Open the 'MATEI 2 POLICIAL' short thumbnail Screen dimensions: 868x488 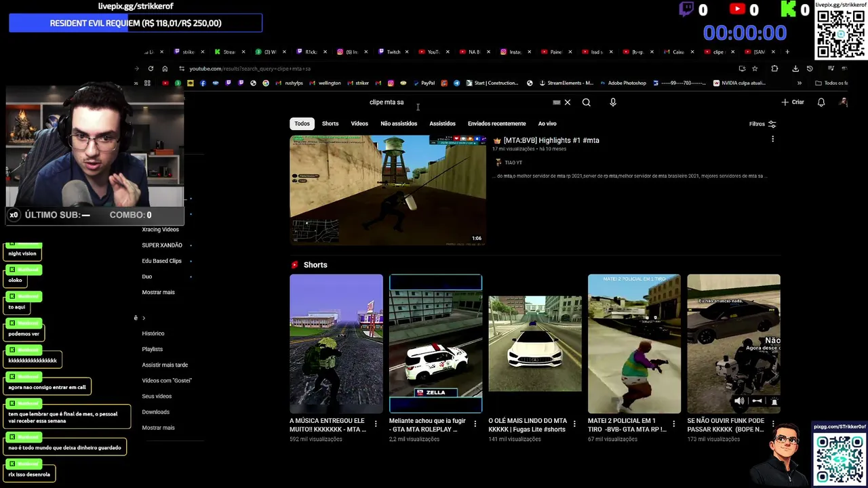click(634, 344)
